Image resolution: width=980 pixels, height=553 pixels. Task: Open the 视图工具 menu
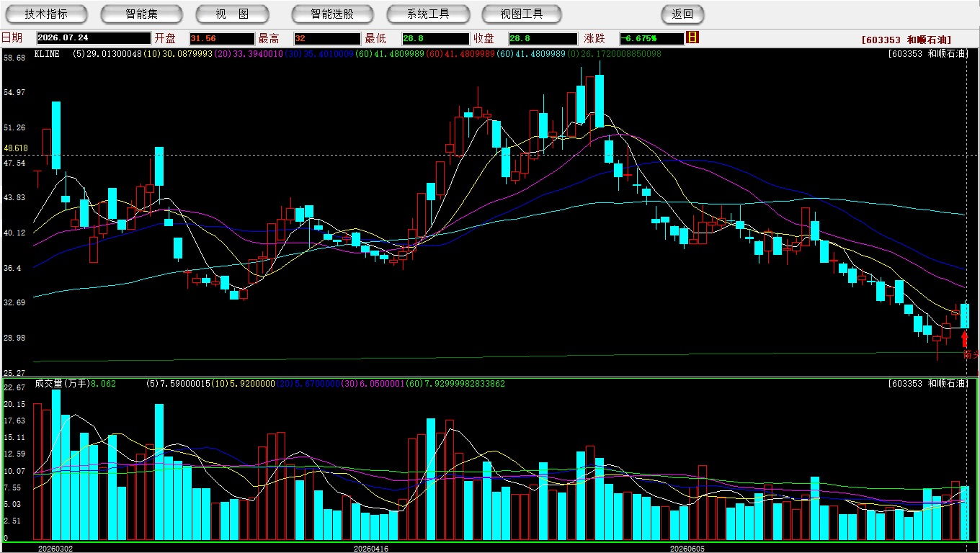522,14
